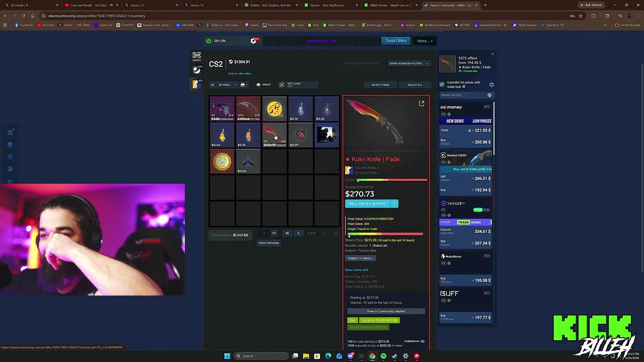The image size is (644, 362).
Task: Toggle the SIH ON power switch
Action: coord(209,41)
